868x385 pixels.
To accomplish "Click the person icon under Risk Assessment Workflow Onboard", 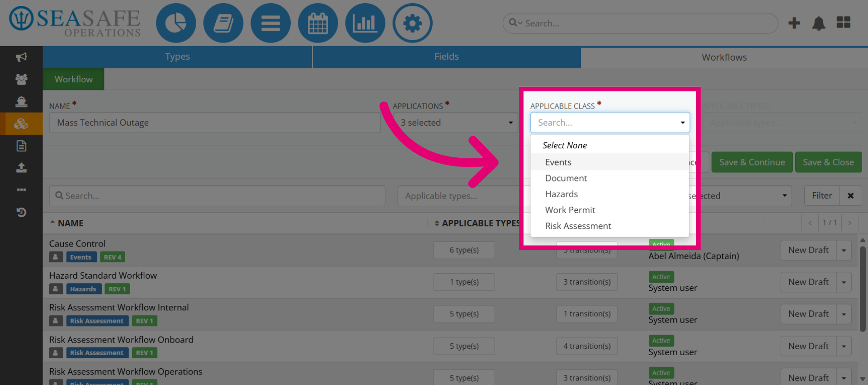I will pos(56,352).
